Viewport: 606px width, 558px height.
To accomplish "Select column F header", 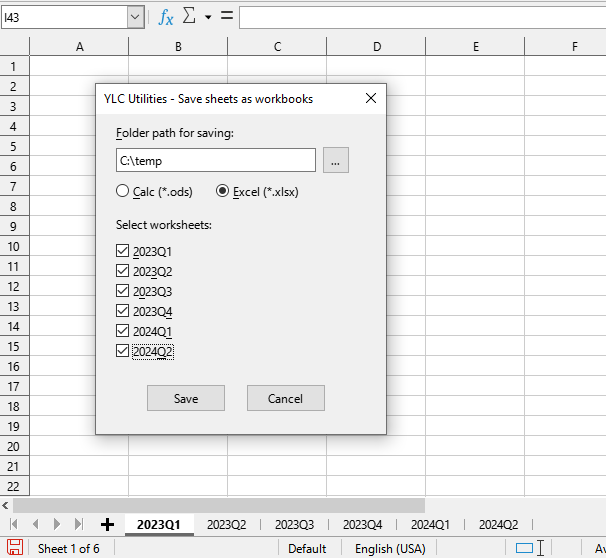I will [x=566, y=47].
